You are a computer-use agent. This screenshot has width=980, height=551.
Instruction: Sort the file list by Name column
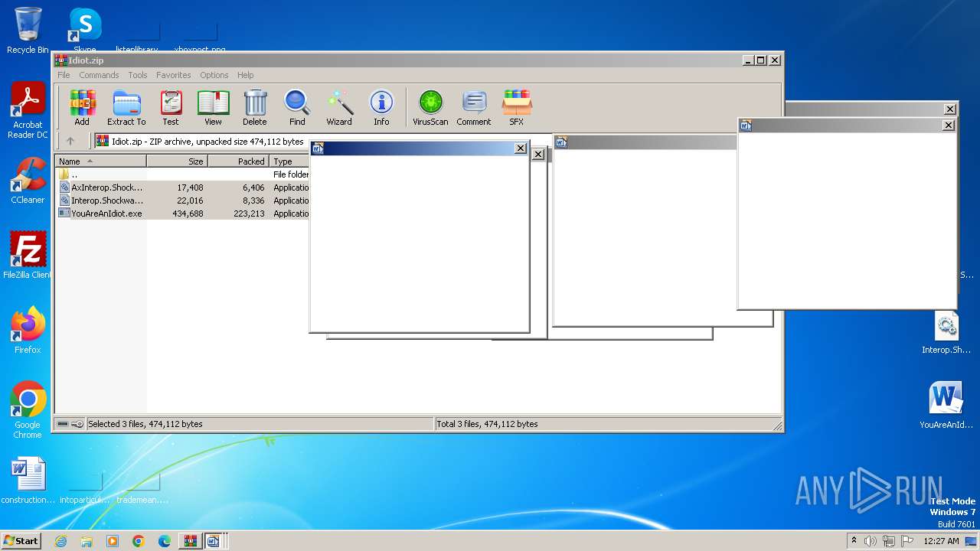[x=100, y=161]
